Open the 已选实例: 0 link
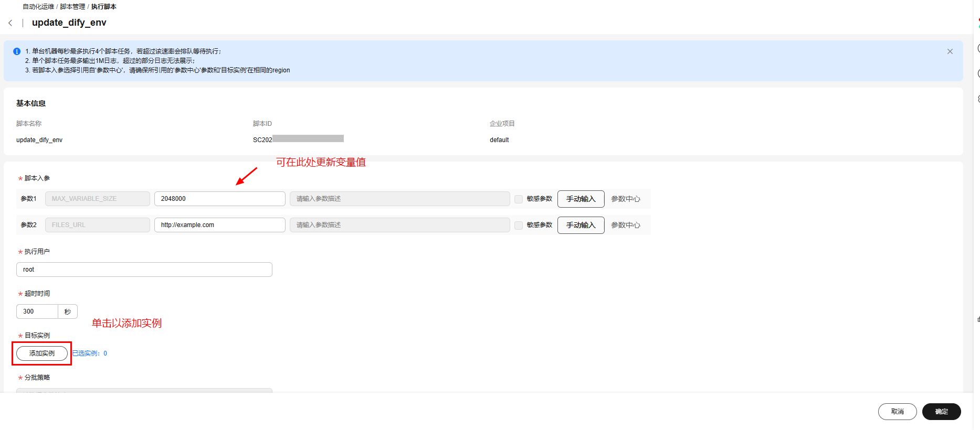Image resolution: width=980 pixels, height=430 pixels. click(x=90, y=353)
